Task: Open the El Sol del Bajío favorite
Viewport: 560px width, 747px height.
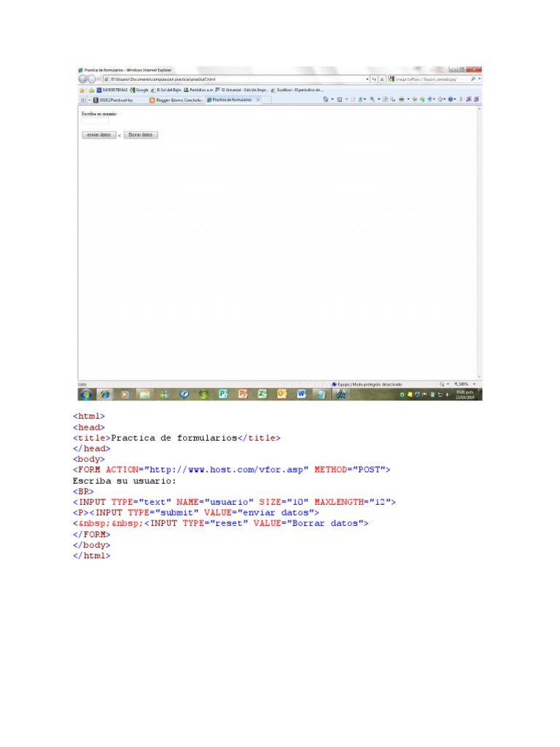Action: [166, 90]
